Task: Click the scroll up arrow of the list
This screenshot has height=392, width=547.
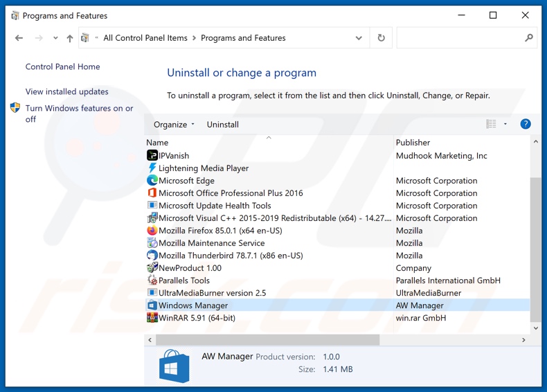Action: (535, 142)
